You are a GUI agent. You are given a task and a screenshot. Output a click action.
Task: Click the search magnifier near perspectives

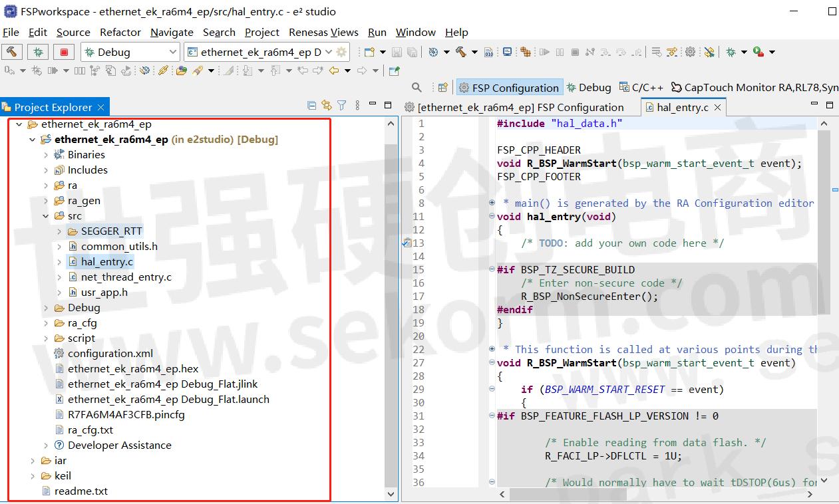[x=417, y=88]
